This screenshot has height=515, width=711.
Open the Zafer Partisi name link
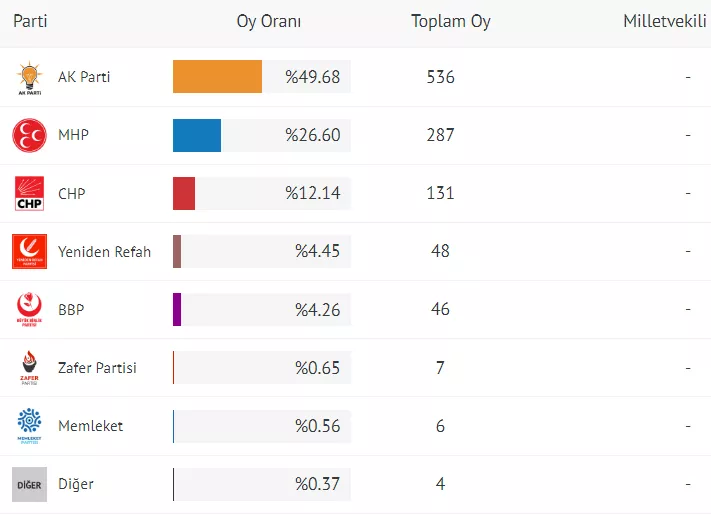click(x=97, y=368)
